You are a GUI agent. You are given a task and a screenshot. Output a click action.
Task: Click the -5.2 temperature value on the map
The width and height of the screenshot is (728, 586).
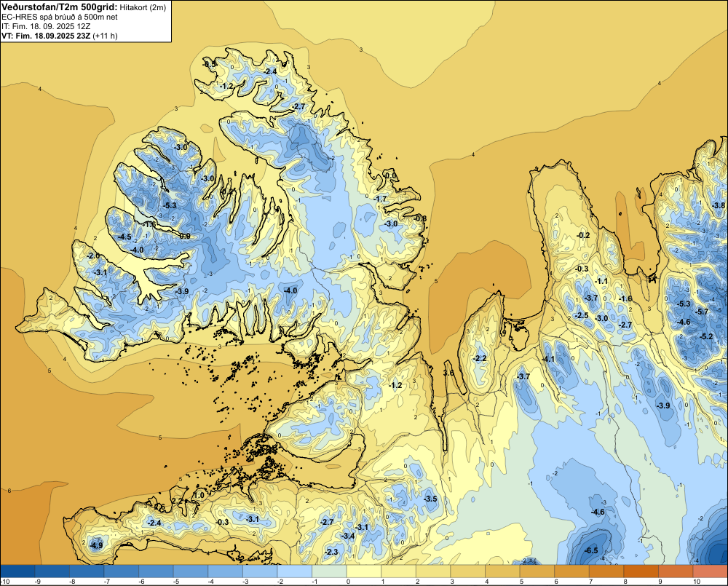(x=706, y=336)
